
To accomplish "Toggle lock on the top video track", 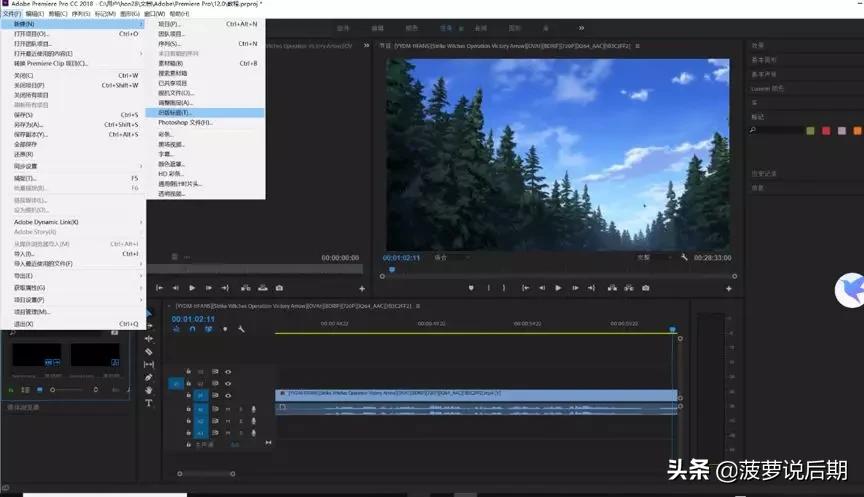I will 189,371.
